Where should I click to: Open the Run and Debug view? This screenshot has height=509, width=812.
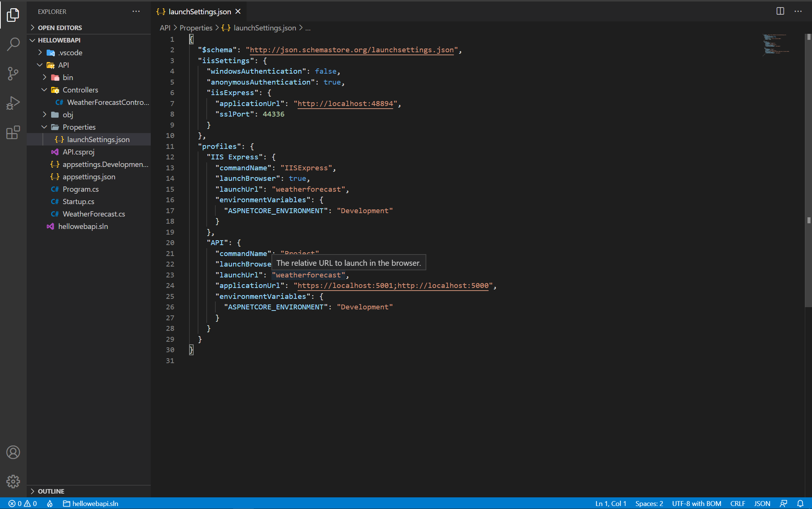pyautogui.click(x=13, y=103)
